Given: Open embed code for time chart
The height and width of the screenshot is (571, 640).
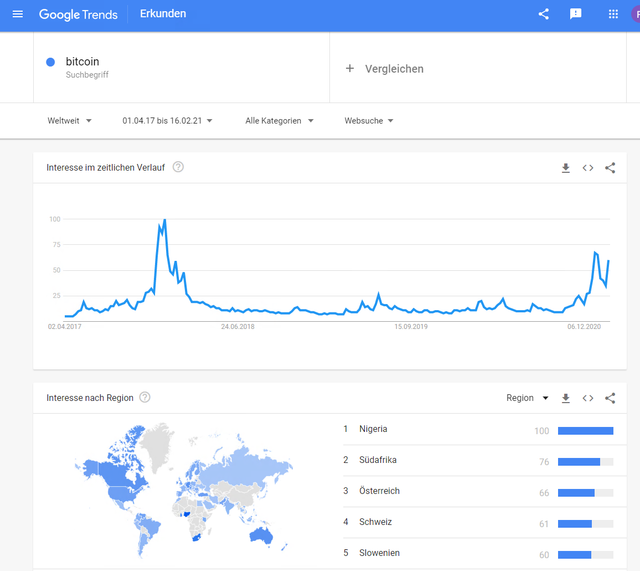Looking at the screenshot, I should point(588,168).
